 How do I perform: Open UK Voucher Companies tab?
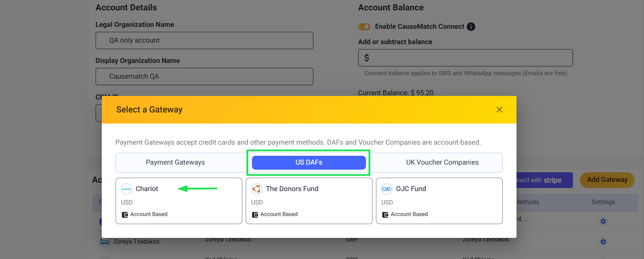pyautogui.click(x=442, y=162)
